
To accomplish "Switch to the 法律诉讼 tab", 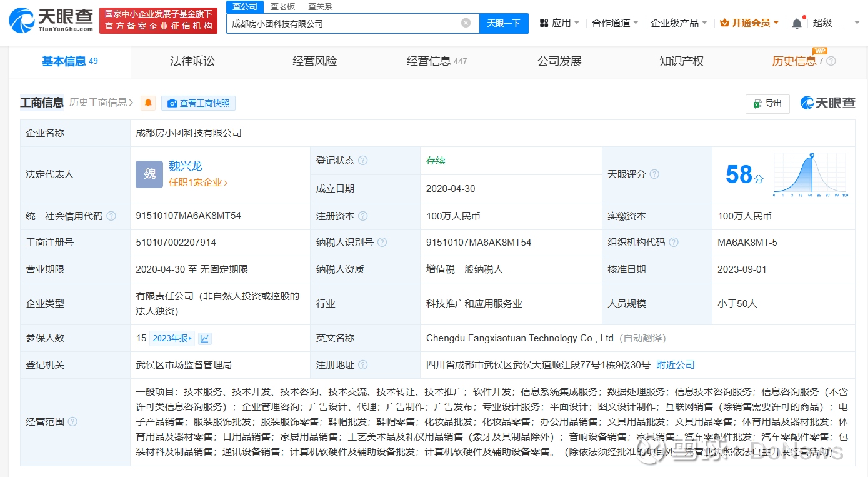I will pos(192,61).
